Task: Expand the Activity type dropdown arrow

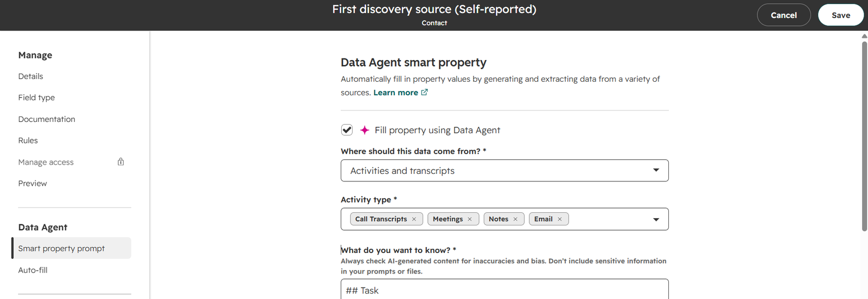Action: point(656,219)
